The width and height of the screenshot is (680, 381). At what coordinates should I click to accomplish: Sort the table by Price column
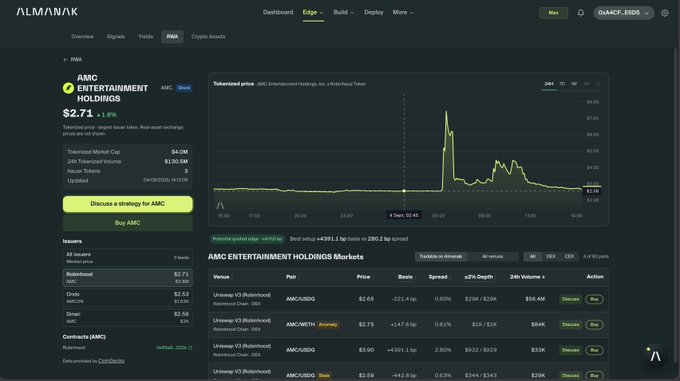364,277
